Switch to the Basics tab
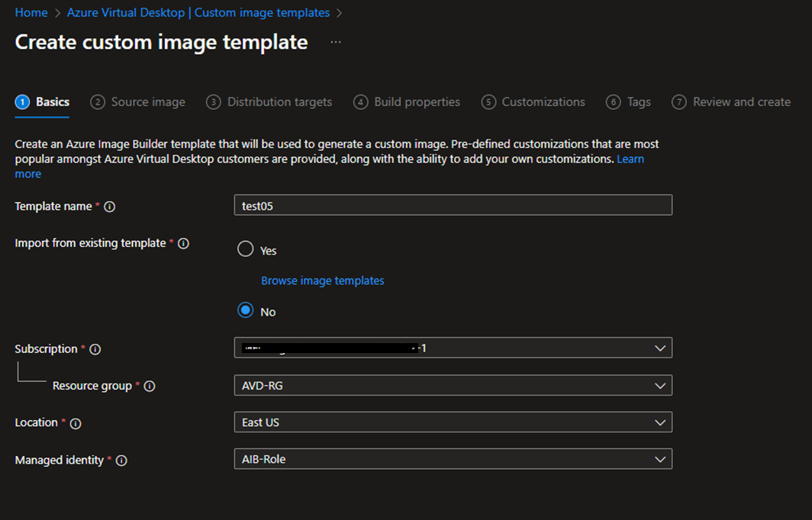 coord(42,102)
